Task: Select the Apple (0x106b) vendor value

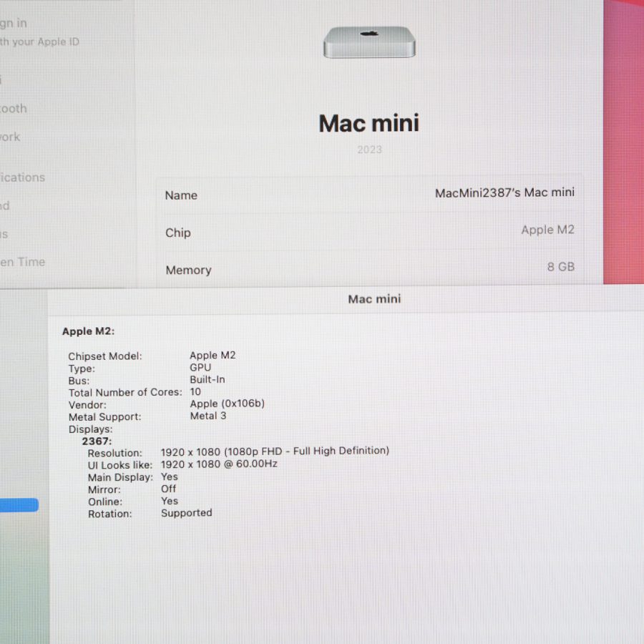Action: coord(227,404)
